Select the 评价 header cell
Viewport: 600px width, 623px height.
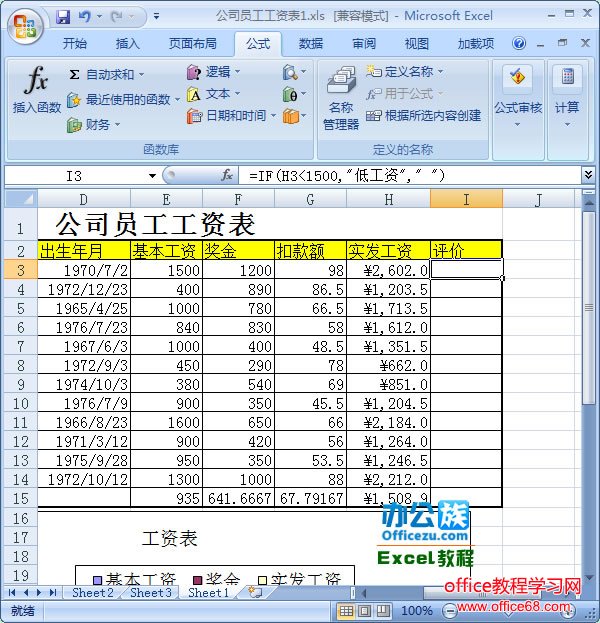[466, 250]
